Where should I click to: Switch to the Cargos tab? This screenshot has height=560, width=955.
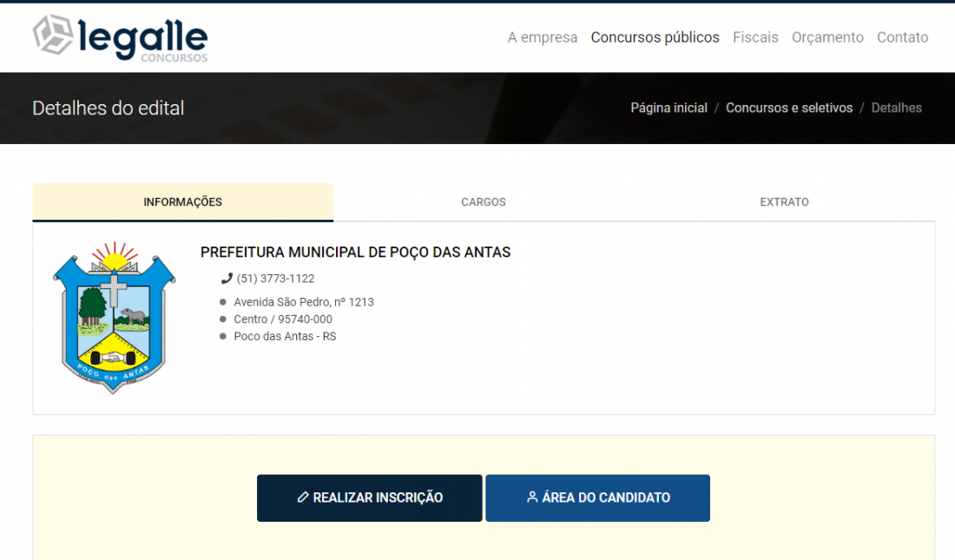(483, 202)
